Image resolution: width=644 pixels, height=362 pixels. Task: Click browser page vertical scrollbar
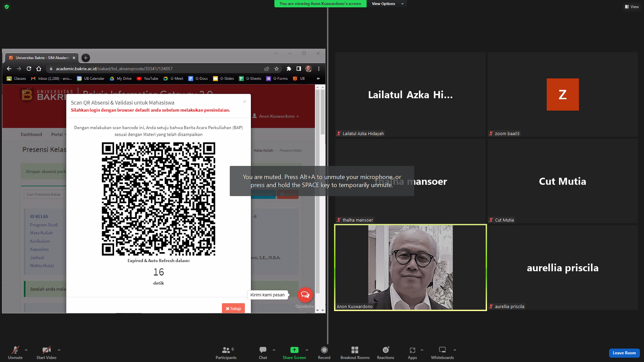[x=323, y=112]
